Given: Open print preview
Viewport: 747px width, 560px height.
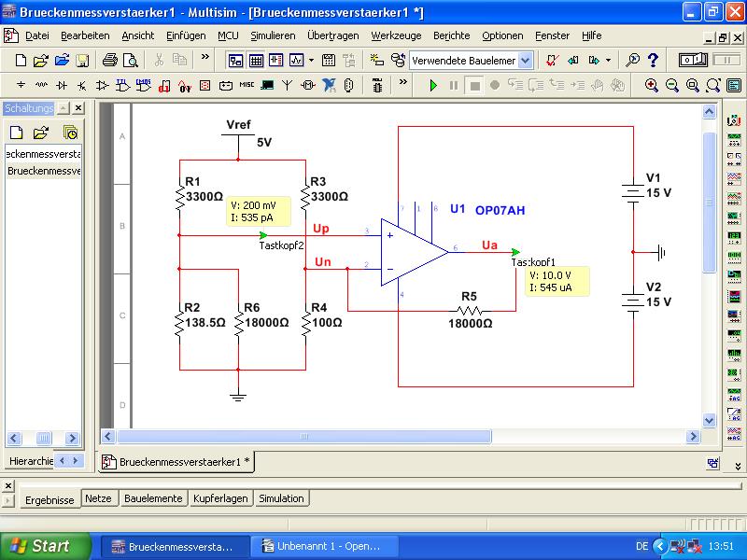Looking at the screenshot, I should click(x=130, y=61).
